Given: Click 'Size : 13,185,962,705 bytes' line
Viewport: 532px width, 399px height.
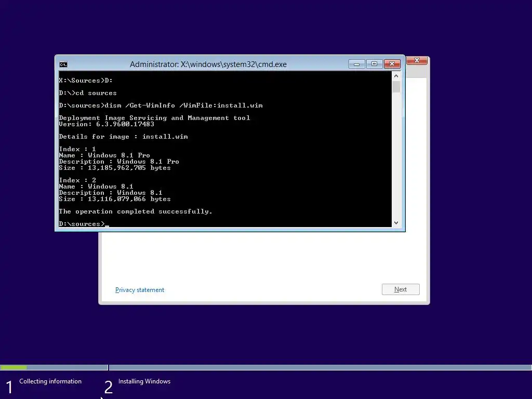Looking at the screenshot, I should click(115, 168).
